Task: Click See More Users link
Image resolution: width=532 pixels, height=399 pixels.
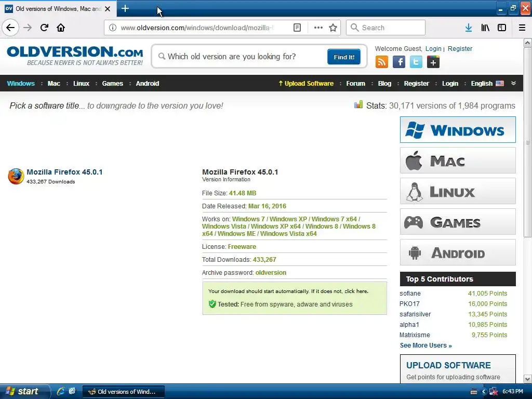Action: (x=425, y=345)
